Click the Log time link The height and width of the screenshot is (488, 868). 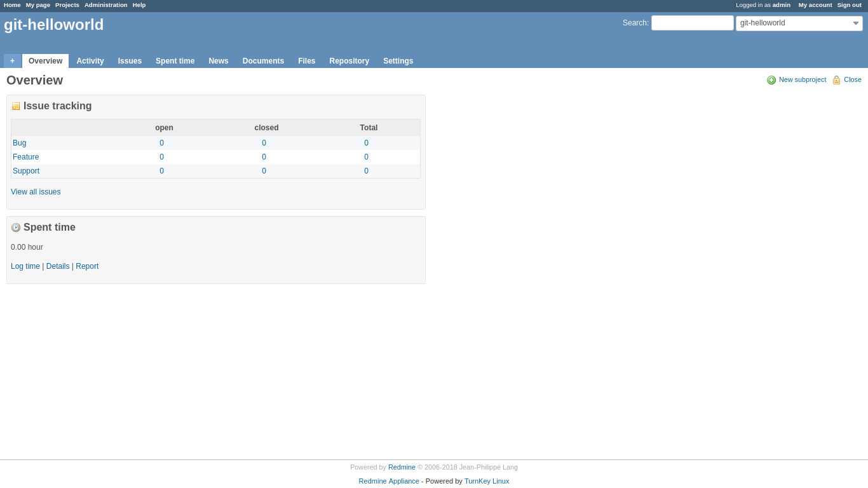click(25, 266)
